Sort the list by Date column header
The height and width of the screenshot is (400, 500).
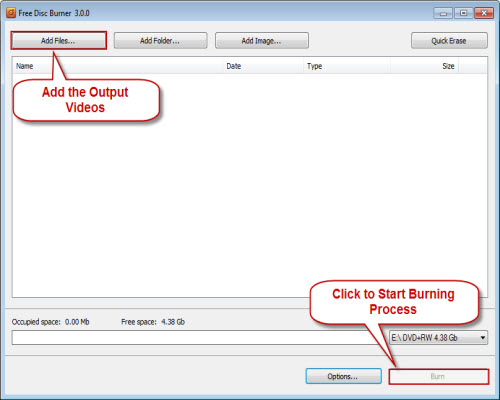[264, 66]
